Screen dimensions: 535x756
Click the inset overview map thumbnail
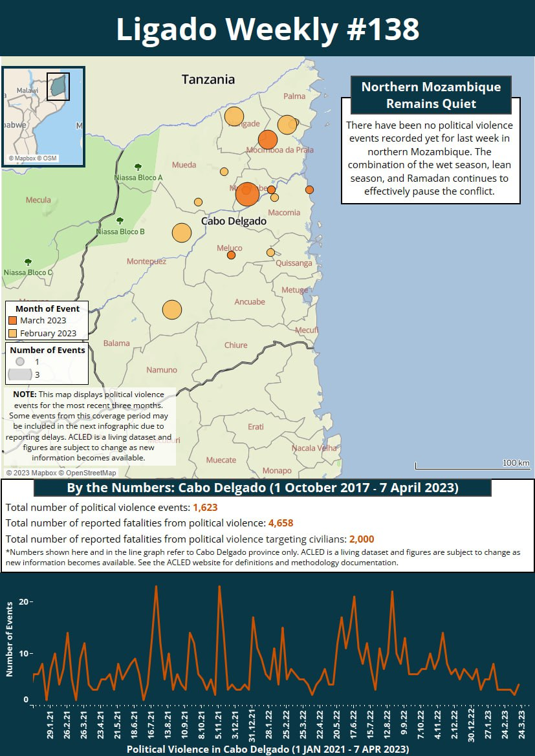click(x=43, y=116)
